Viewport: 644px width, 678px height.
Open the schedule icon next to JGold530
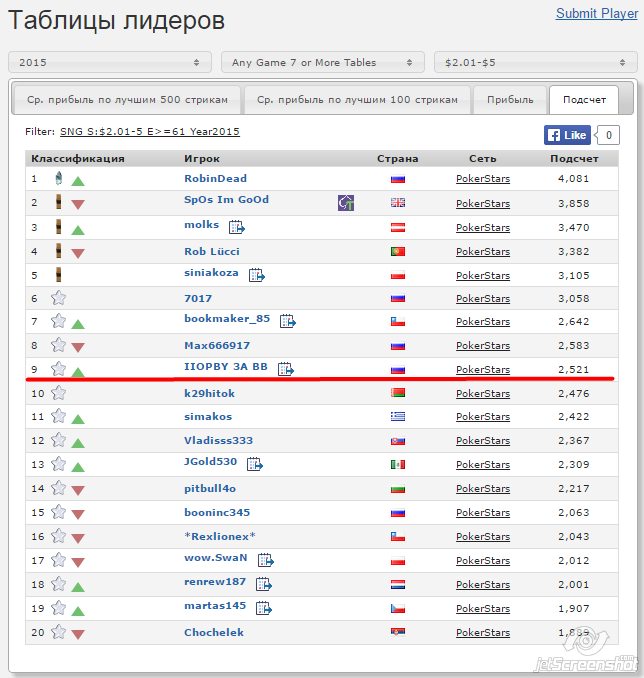tap(255, 464)
